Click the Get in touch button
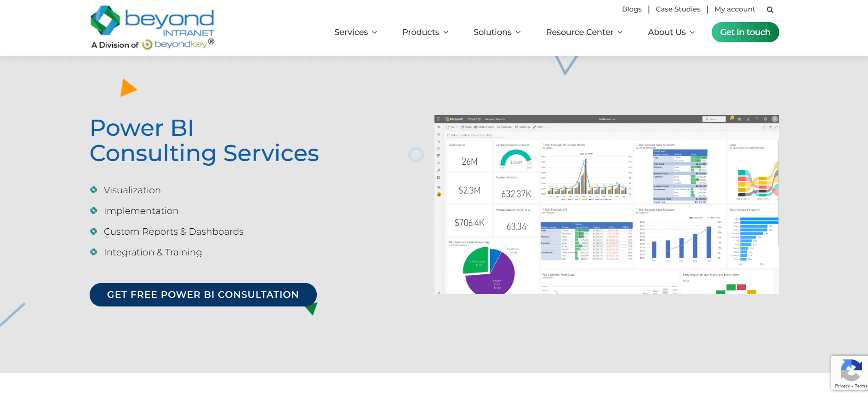 click(745, 32)
